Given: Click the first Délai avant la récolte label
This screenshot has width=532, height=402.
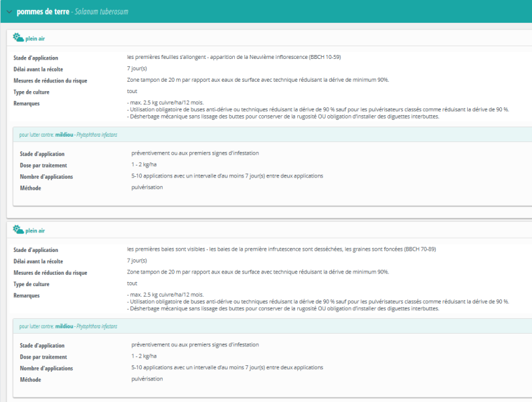Looking at the screenshot, I should coord(44,69).
